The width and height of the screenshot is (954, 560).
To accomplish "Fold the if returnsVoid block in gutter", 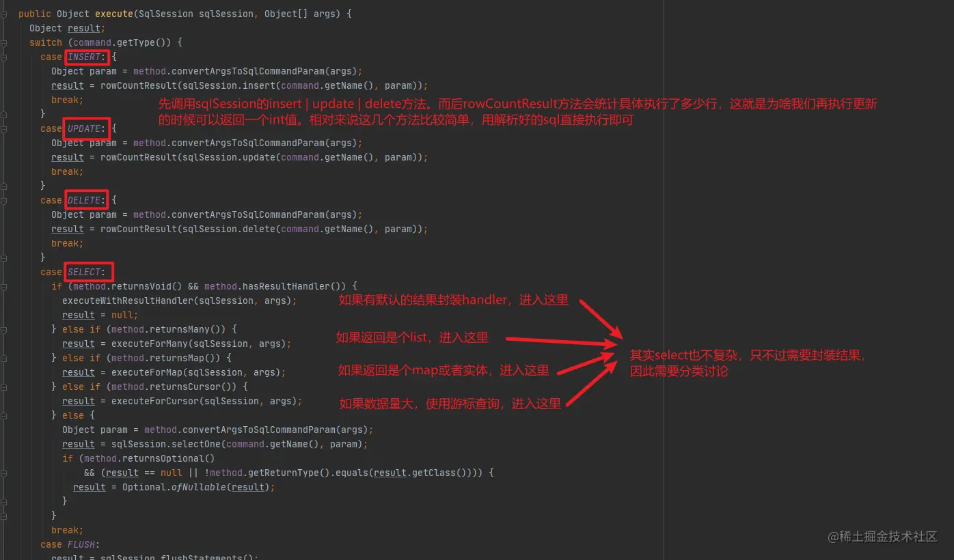I will point(3,286).
